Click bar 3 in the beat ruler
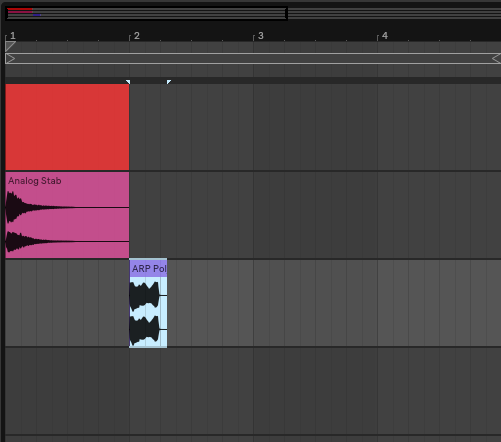This screenshot has height=442, width=501. (x=261, y=36)
